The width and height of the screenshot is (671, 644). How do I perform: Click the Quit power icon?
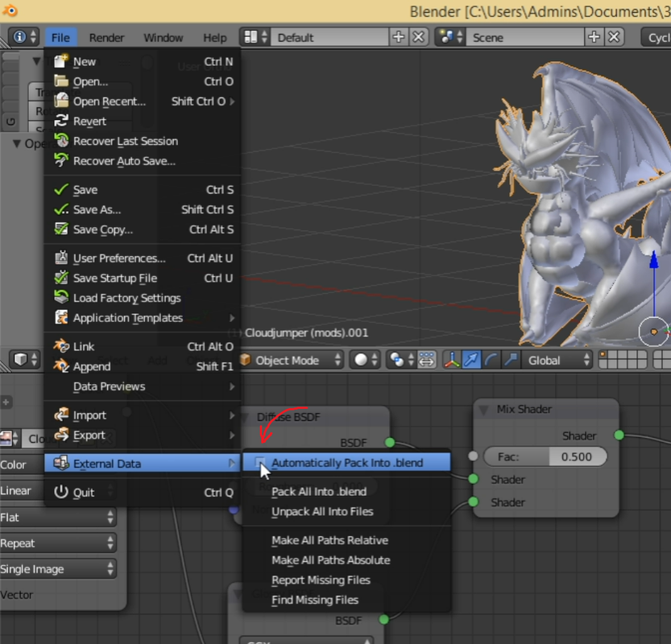click(x=61, y=492)
